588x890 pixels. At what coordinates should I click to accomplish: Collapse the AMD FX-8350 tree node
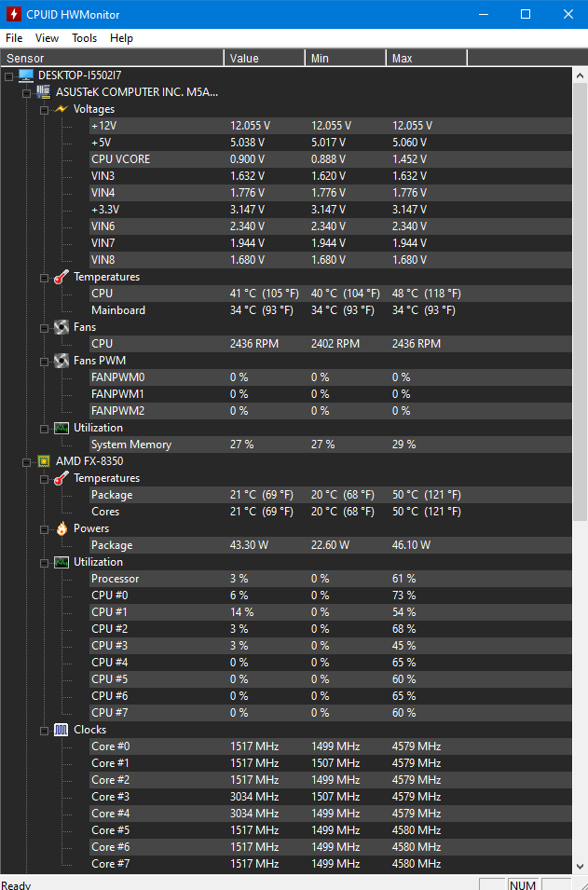[x=27, y=462]
